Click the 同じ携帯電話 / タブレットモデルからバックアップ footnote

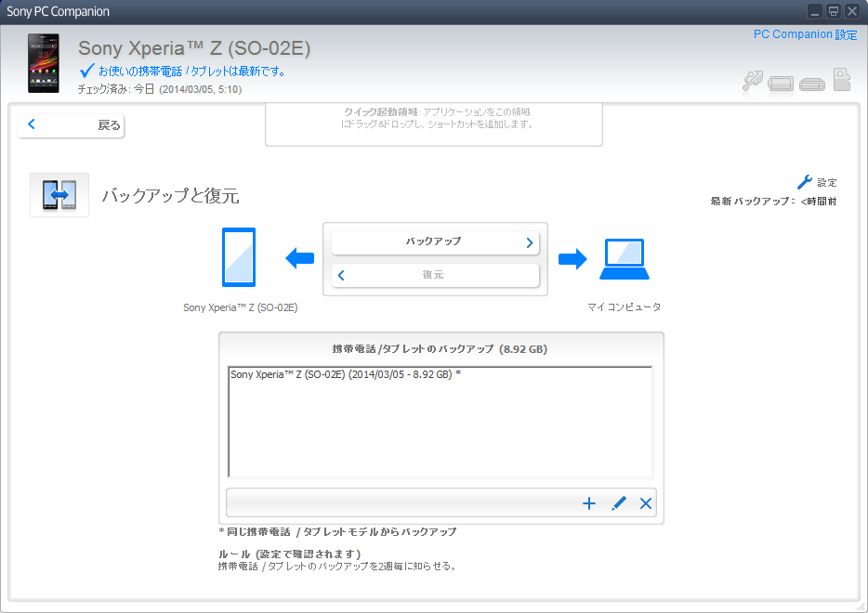[x=337, y=531]
